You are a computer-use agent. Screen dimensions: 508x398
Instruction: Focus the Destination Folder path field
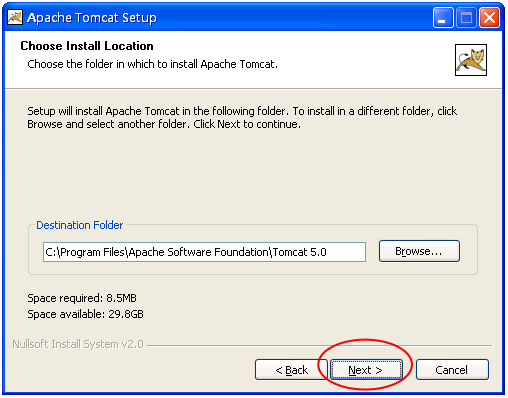[x=204, y=252]
